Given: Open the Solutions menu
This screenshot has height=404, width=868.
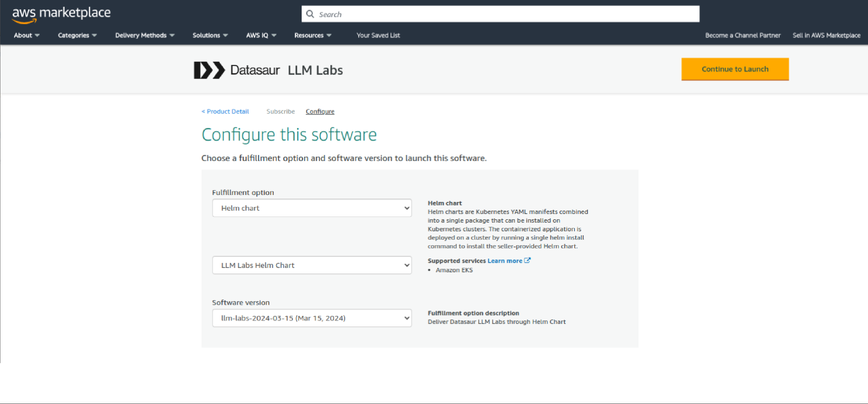Looking at the screenshot, I should coord(210,35).
